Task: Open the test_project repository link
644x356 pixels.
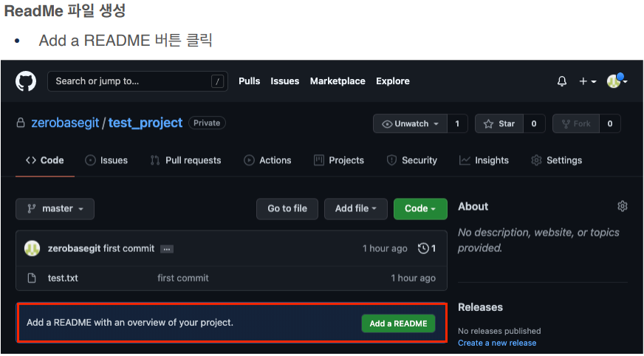Action: coord(145,123)
